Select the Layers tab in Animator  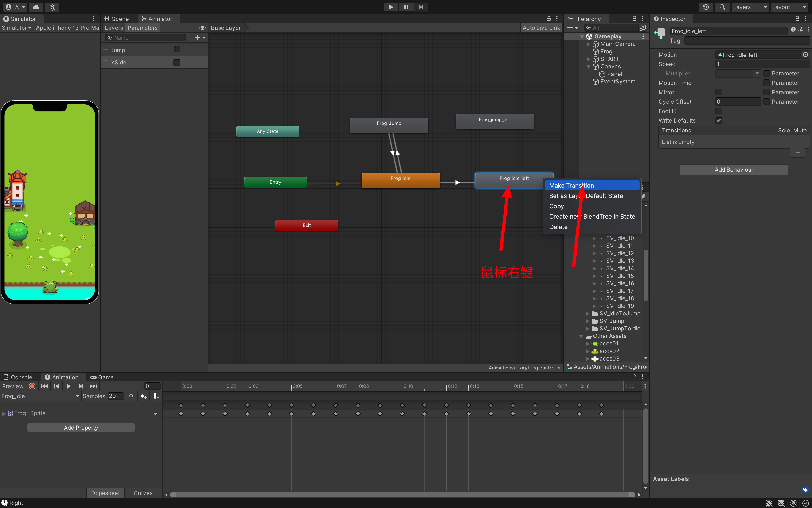point(114,28)
